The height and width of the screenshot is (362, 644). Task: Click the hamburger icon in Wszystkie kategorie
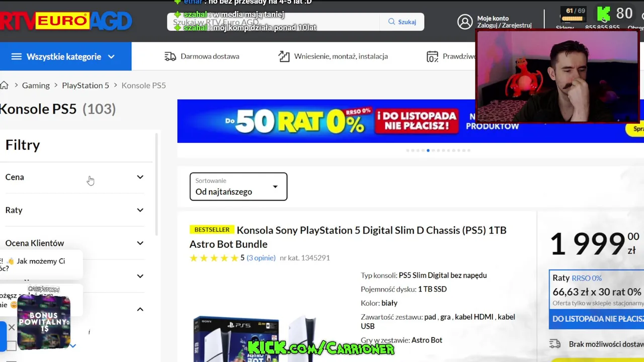tap(17, 56)
